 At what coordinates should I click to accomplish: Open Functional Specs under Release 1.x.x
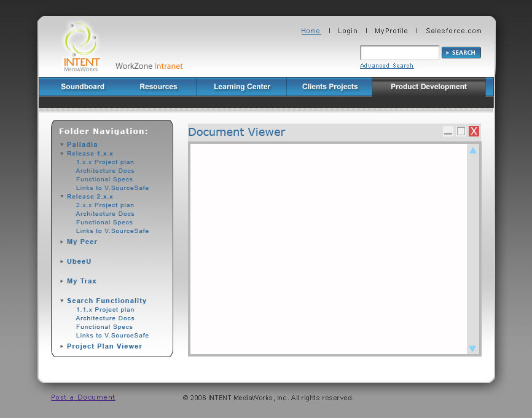point(104,179)
